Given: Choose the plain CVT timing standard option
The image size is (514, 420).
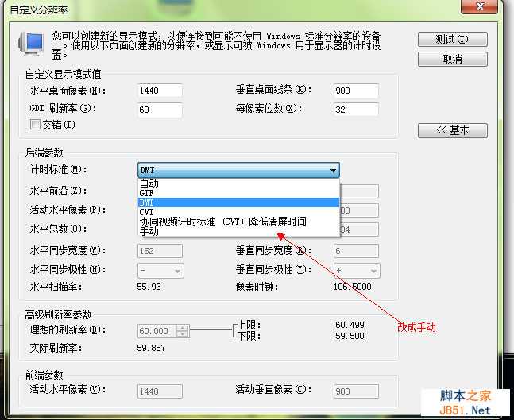Looking at the screenshot, I should [x=238, y=212].
